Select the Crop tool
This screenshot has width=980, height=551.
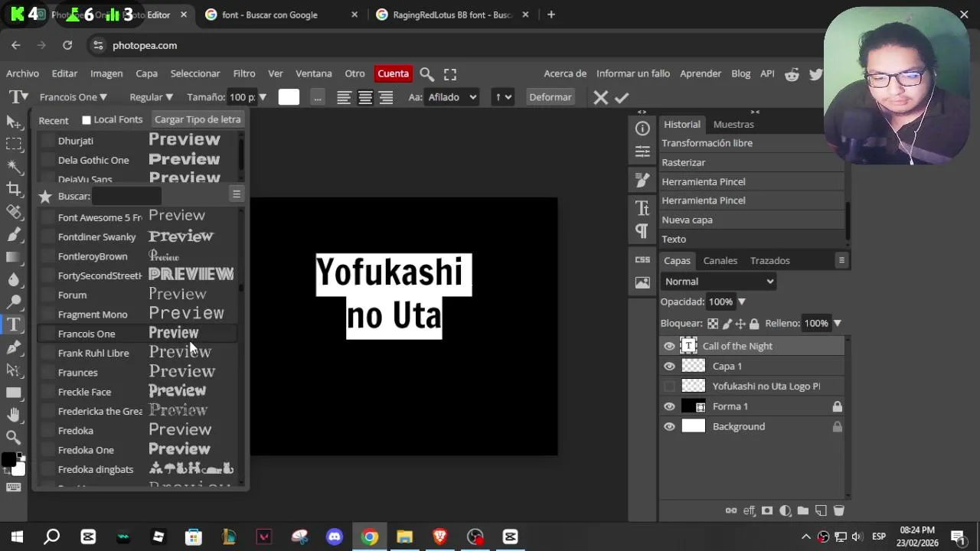(x=13, y=188)
